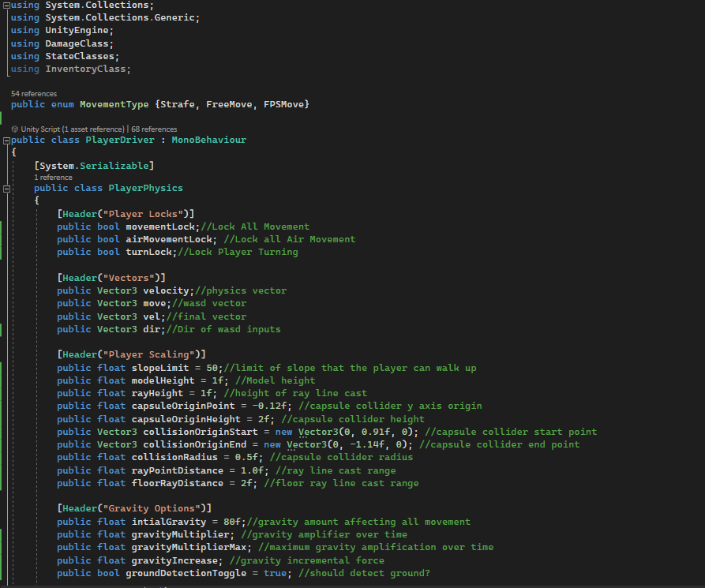705x588 pixels.
Task: Click the '//Dir of wasd inputs' comment
Action: 223,329
